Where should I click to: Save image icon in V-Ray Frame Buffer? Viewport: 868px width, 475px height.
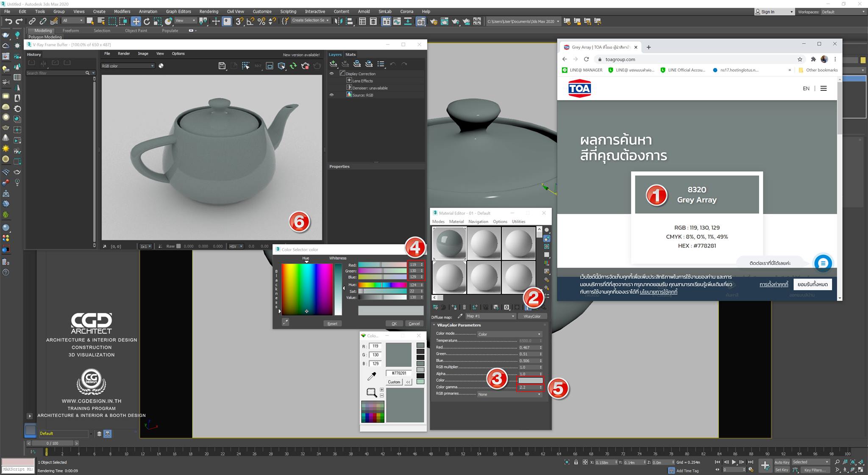click(x=222, y=66)
